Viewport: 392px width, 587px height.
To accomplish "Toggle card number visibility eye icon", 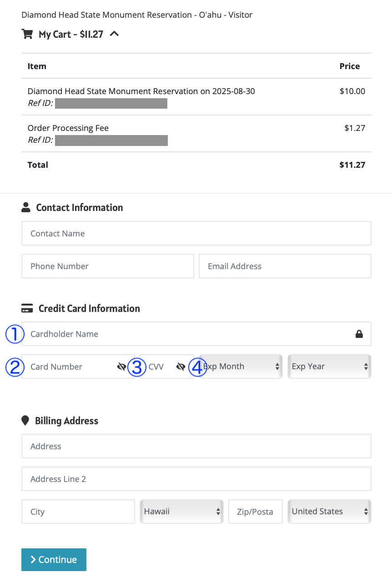I will [x=121, y=367].
